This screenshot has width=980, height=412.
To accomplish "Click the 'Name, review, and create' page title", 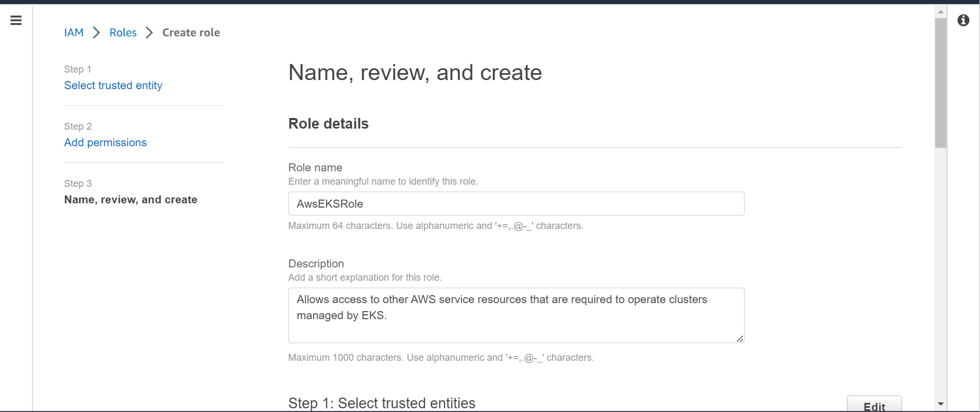I will pos(415,73).
